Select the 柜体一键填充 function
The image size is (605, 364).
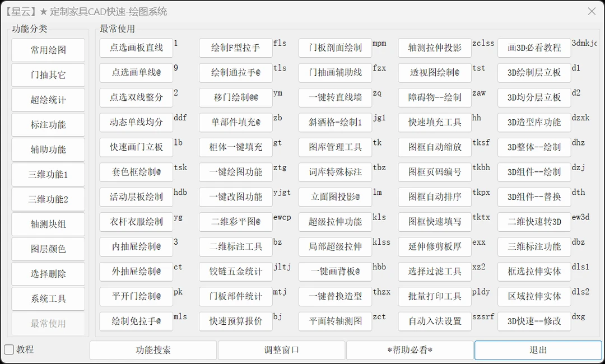235,147
